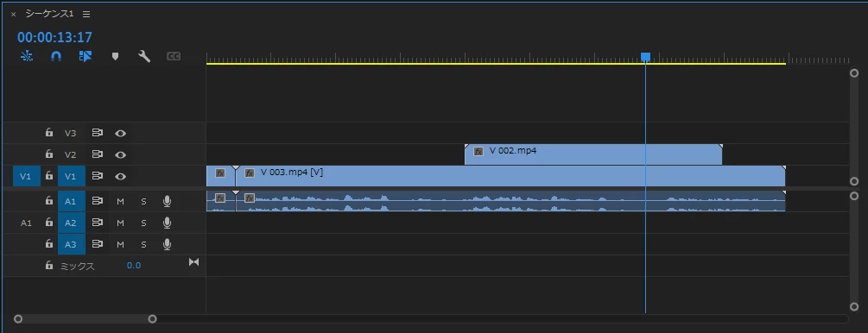Solo audio track A2

point(143,223)
